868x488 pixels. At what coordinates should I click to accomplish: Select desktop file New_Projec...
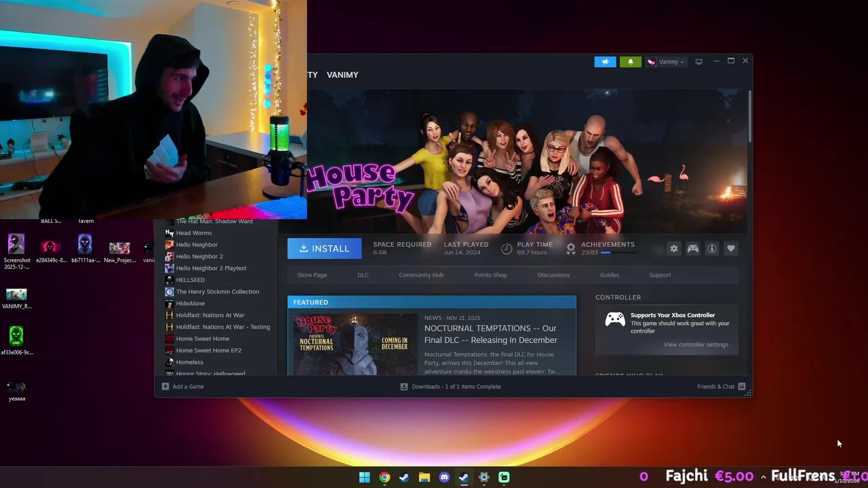[x=119, y=251]
